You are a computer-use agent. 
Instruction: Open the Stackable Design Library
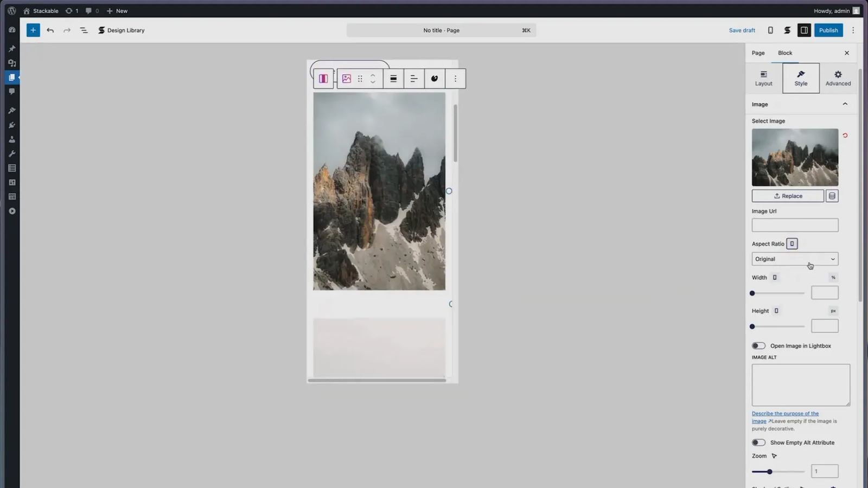(x=121, y=30)
